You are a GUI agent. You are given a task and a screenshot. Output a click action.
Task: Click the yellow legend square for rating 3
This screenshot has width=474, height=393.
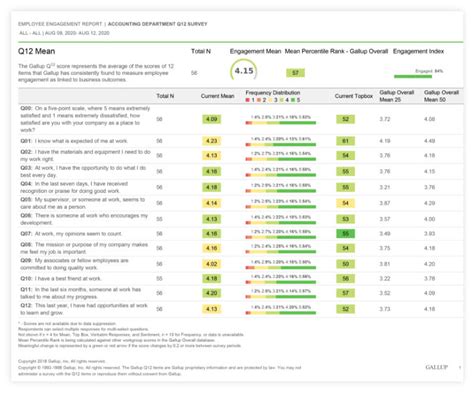pos(270,100)
